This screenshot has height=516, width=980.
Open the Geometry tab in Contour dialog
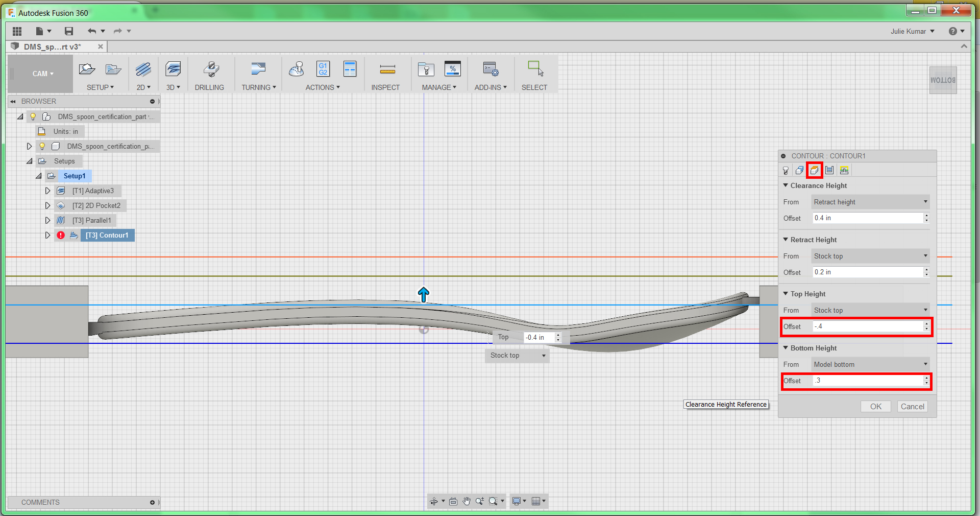click(x=800, y=171)
